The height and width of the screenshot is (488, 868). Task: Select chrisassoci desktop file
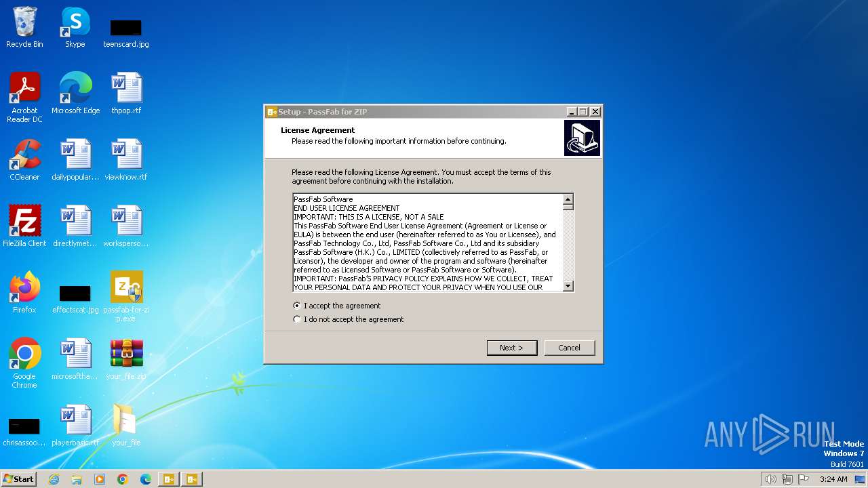[x=24, y=431]
